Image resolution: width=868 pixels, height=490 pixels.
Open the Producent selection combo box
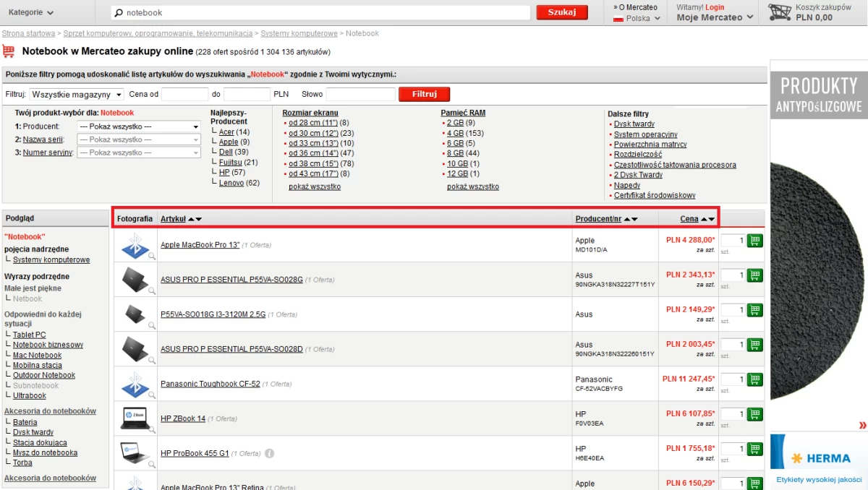[x=139, y=126]
